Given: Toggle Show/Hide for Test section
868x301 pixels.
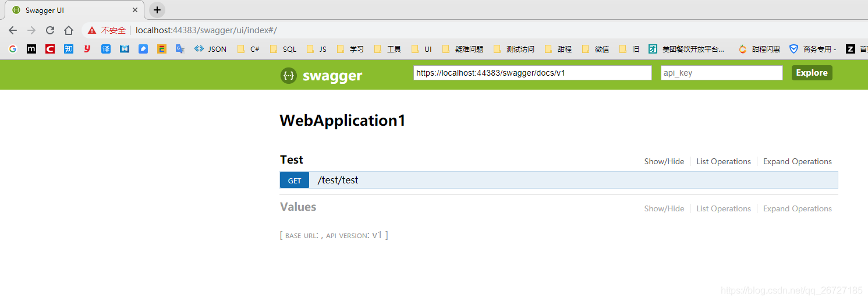Looking at the screenshot, I should click(x=664, y=161).
